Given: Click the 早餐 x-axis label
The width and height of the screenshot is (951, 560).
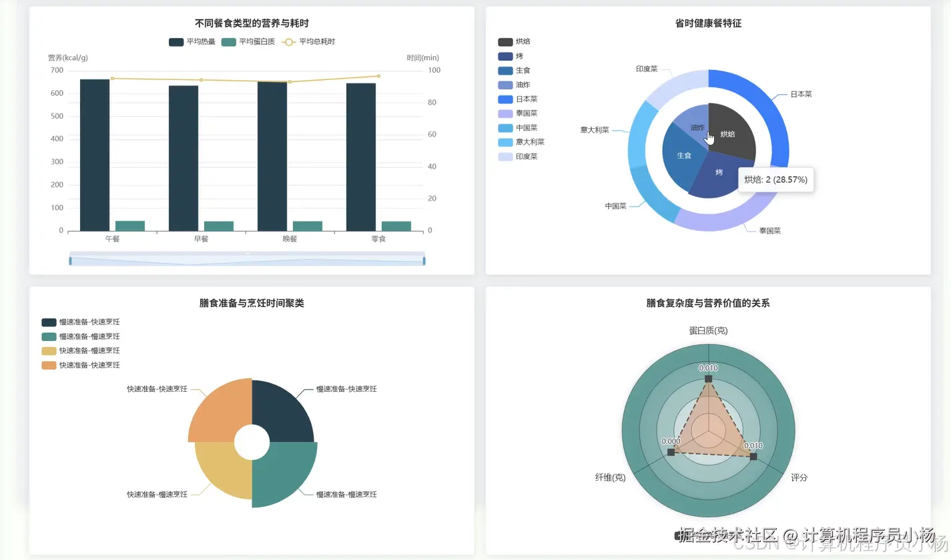Looking at the screenshot, I should pos(201,239).
